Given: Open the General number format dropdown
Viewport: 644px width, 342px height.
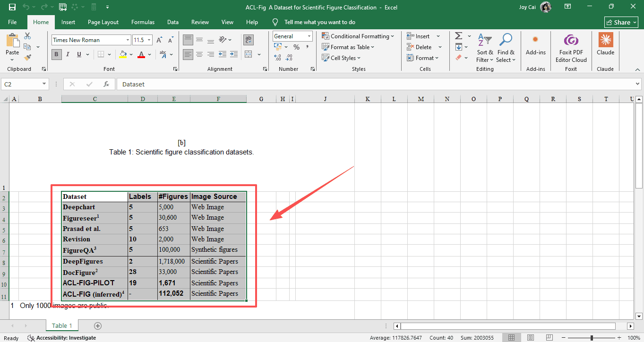Looking at the screenshot, I should tap(309, 36).
